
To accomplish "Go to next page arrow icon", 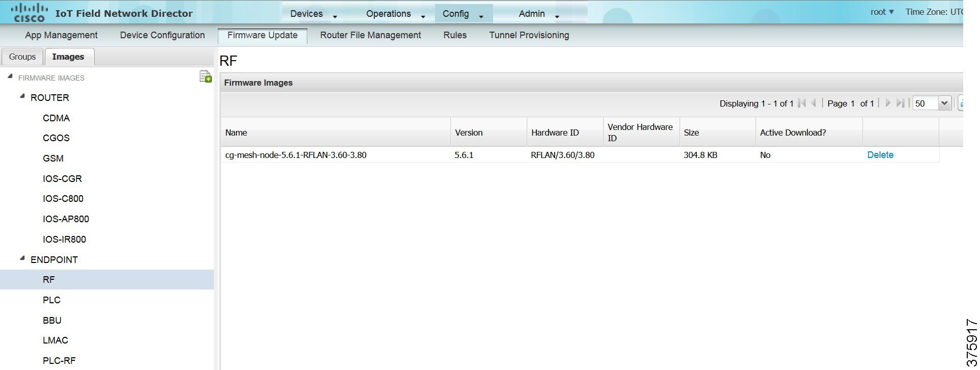I will pos(888,103).
